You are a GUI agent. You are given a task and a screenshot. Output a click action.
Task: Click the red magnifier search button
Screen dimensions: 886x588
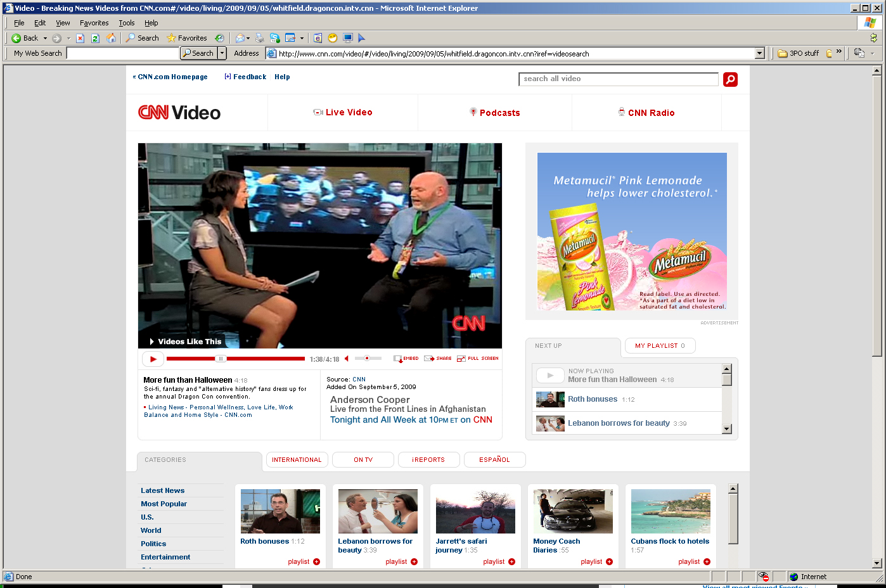(x=730, y=79)
